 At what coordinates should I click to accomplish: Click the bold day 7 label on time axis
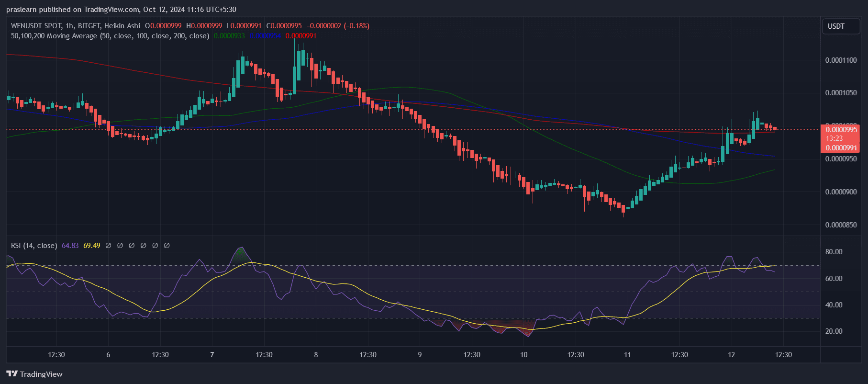pos(212,355)
